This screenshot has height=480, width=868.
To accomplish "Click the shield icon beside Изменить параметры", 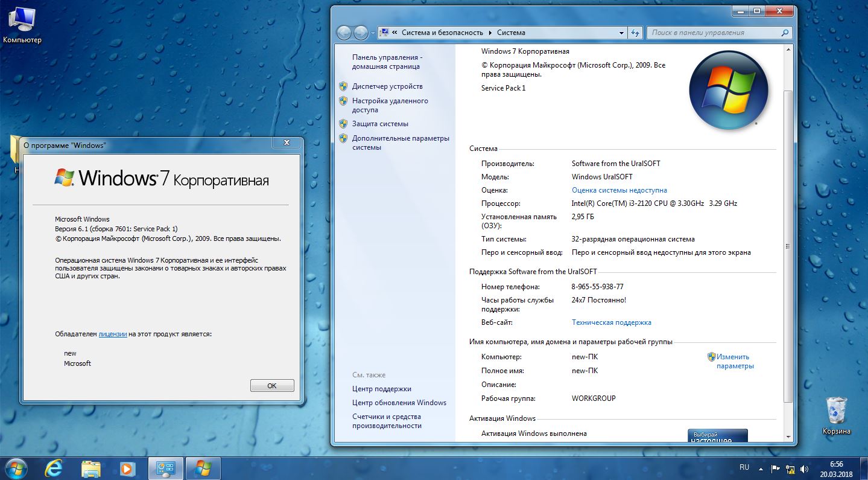I will point(711,357).
